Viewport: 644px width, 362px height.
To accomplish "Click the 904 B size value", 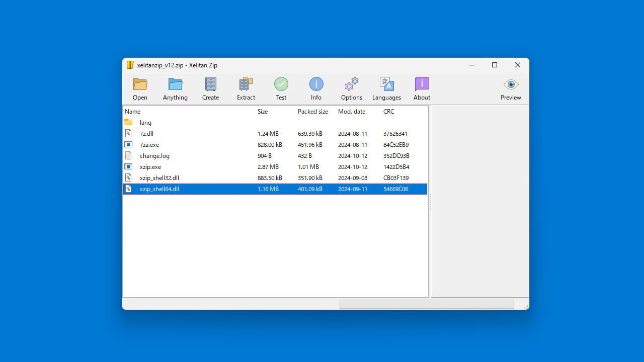I will tap(265, 156).
